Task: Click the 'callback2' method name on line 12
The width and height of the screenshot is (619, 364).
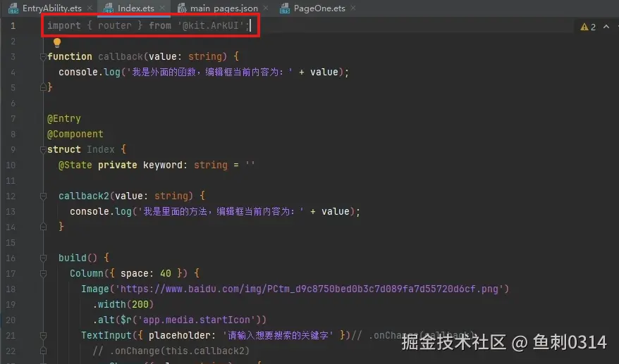Action: coord(84,196)
